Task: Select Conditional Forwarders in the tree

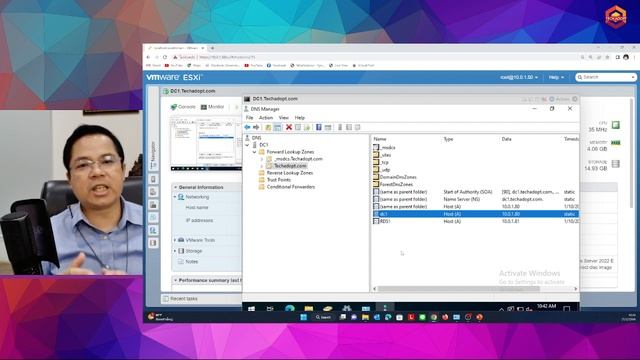Action: coord(291,187)
